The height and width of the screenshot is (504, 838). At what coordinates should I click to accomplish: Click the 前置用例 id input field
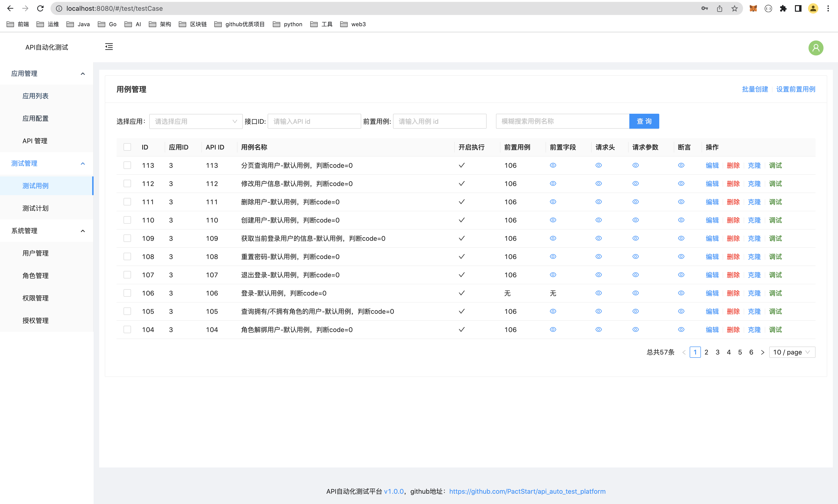(x=439, y=121)
